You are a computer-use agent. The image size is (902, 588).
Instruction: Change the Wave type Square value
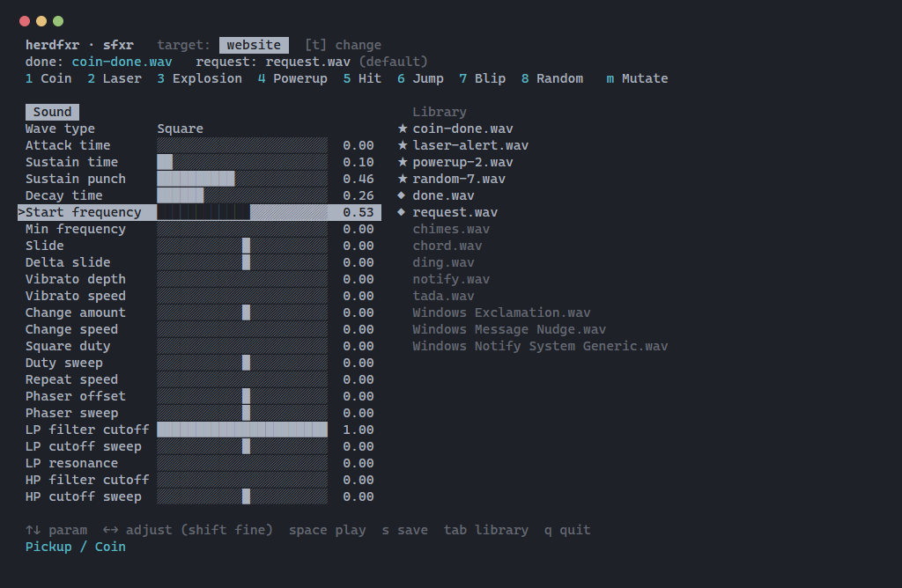[180, 129]
